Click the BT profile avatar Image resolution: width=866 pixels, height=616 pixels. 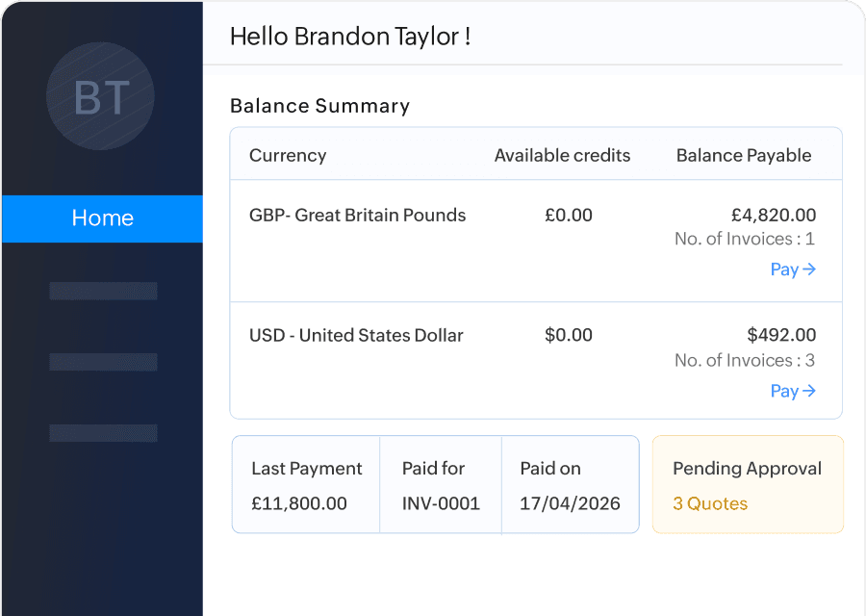(100, 96)
